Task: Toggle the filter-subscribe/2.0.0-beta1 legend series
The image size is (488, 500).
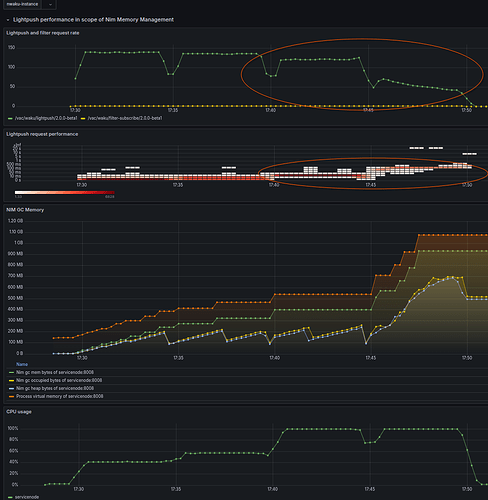Action: (125, 118)
